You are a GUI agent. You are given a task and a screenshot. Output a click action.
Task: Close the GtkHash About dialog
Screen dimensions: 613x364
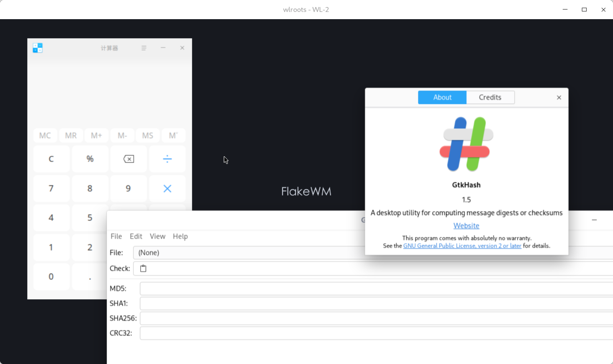pyautogui.click(x=559, y=97)
